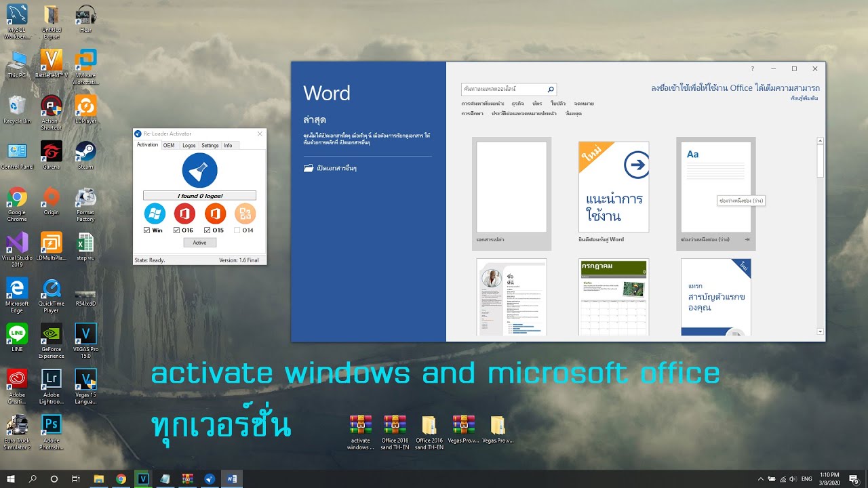Uncheck the O16 checkbox
868x488 pixels.
click(177, 230)
